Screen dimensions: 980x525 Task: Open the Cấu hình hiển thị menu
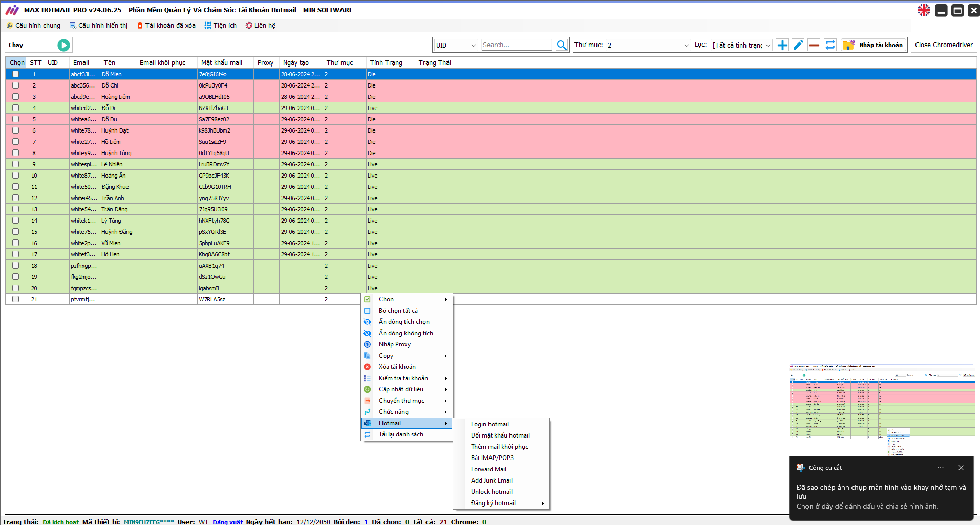[99, 25]
